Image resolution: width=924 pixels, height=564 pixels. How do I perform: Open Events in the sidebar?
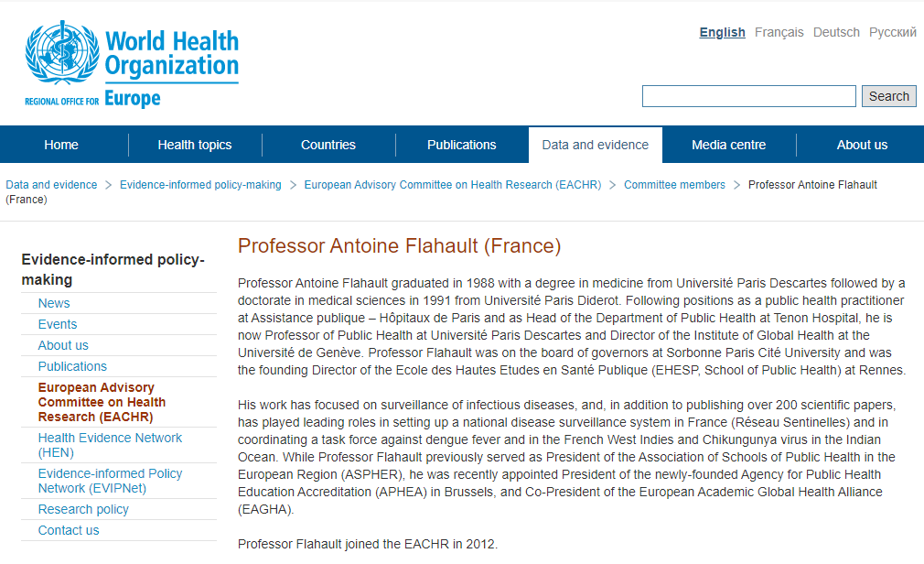(57, 324)
